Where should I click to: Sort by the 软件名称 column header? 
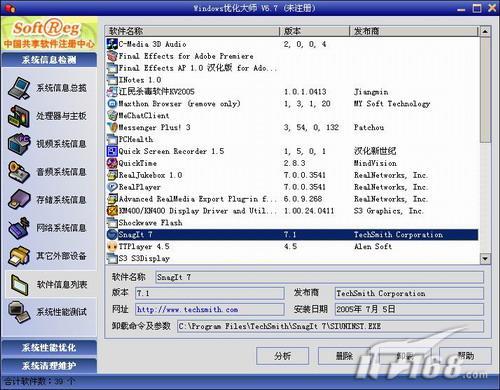pyautogui.click(x=192, y=31)
